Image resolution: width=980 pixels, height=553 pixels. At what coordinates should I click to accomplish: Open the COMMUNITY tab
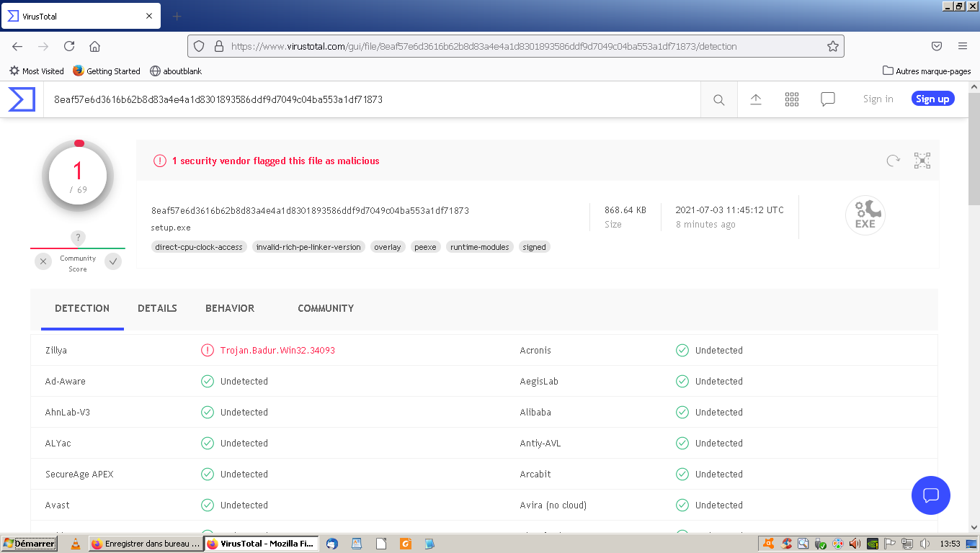pyautogui.click(x=326, y=308)
